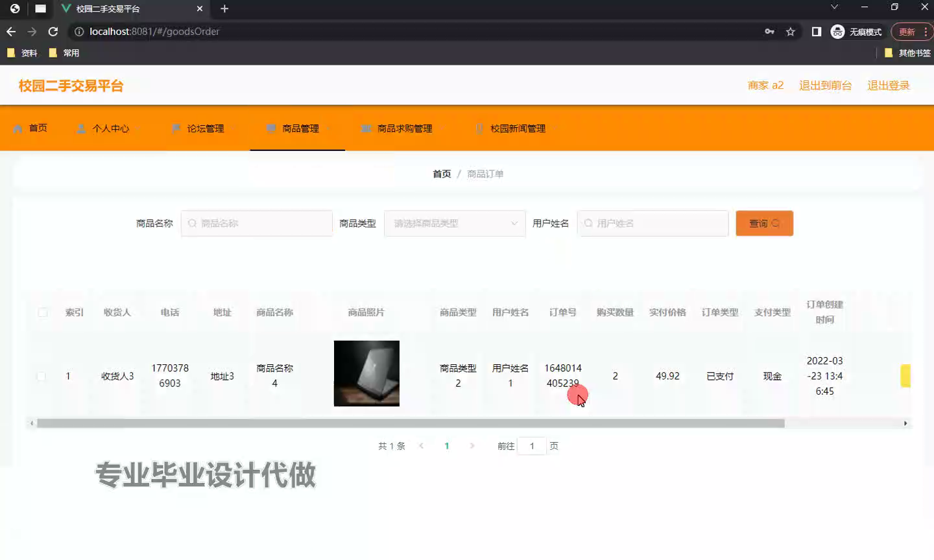Click the 首页 breadcrumb link
This screenshot has height=560, width=934.
coord(442,174)
